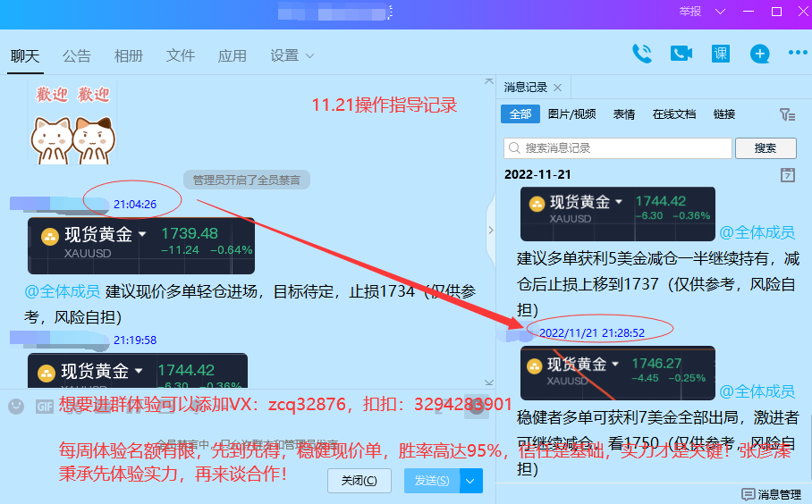This screenshot has width=812, height=504.
Task: Switch to the 文件 tab
Action: tap(181, 55)
